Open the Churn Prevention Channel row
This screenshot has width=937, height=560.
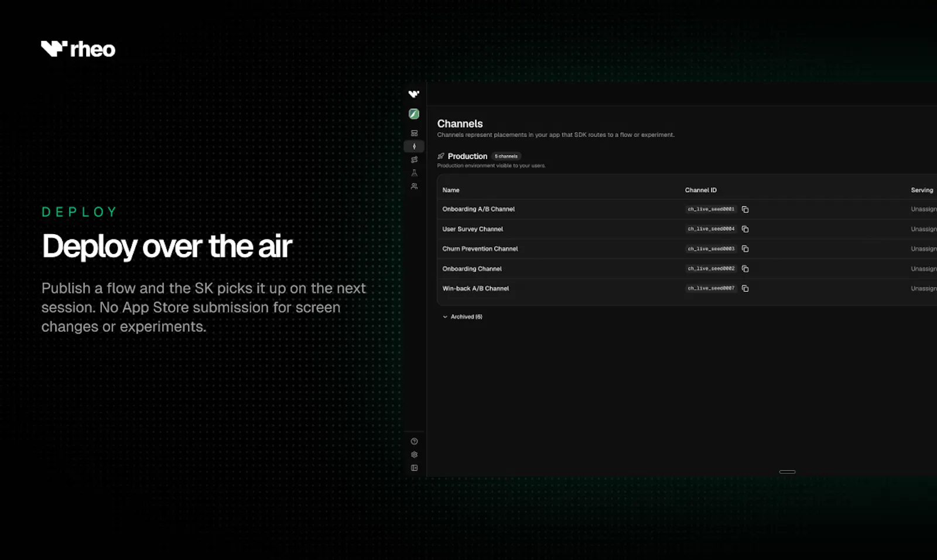click(x=687, y=249)
